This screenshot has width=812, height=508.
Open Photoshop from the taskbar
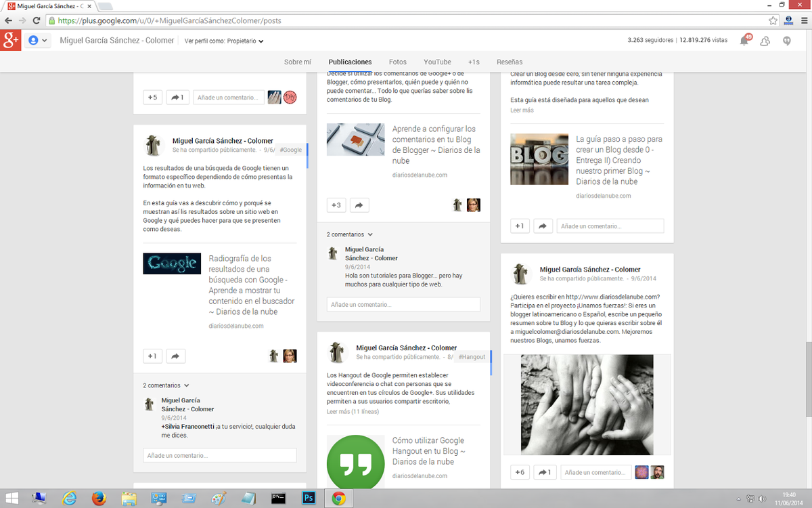click(x=309, y=497)
